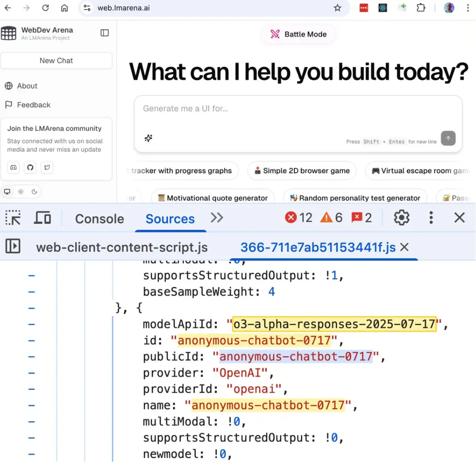Click the New Chat button
This screenshot has width=476, height=462.
click(56, 61)
